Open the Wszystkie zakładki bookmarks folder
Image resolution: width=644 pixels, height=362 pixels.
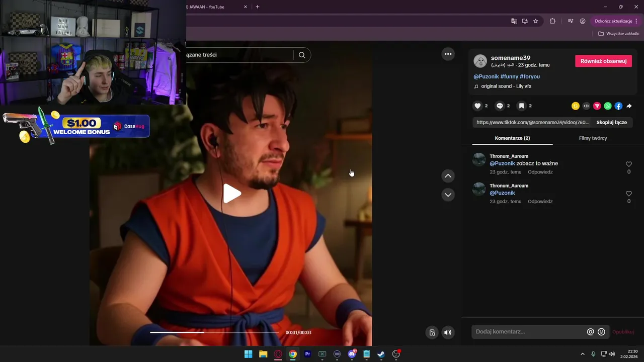pos(619,34)
